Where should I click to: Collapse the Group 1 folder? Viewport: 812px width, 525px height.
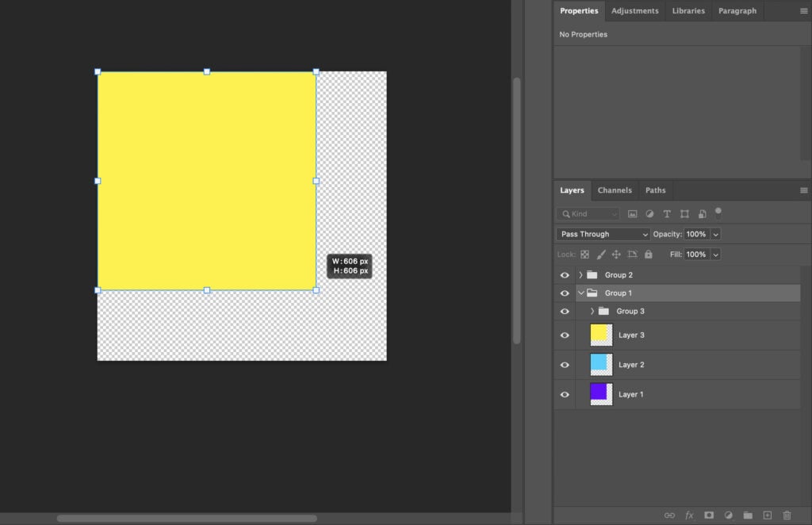[x=581, y=293]
